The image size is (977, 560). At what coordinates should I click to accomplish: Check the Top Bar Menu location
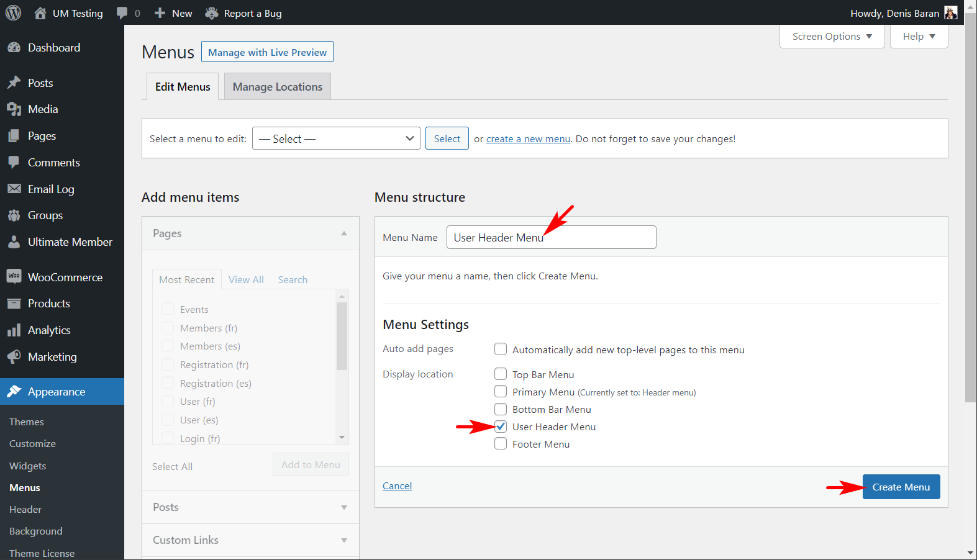coord(501,374)
